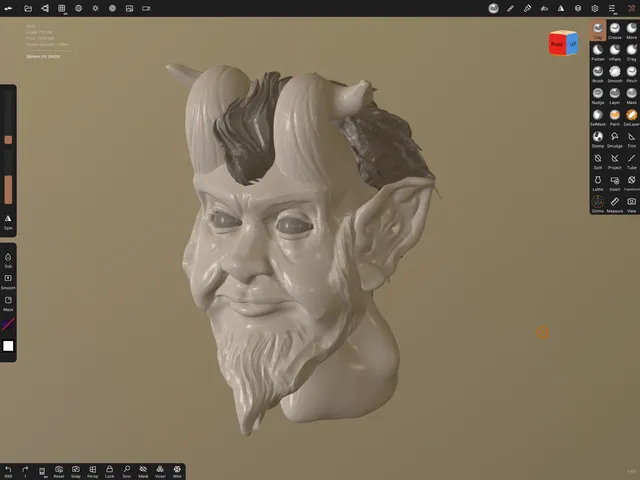Select the Inflate tool
The image size is (640, 480).
(615, 52)
